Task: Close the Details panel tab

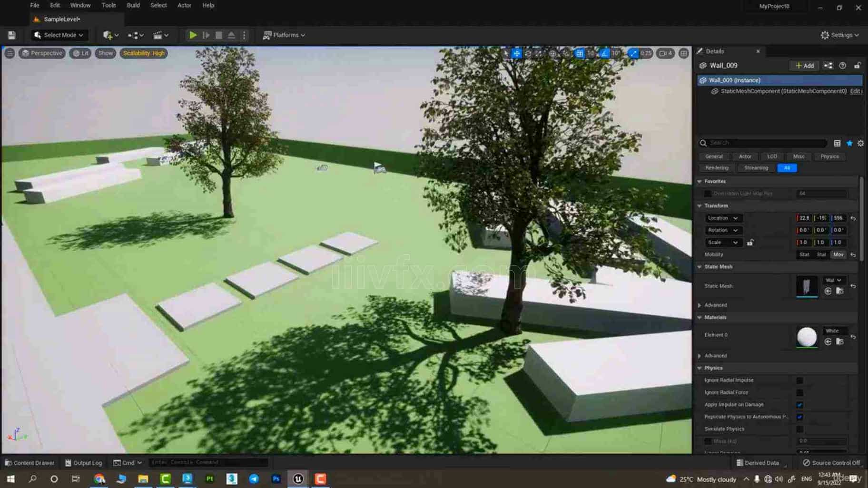Action: [758, 51]
